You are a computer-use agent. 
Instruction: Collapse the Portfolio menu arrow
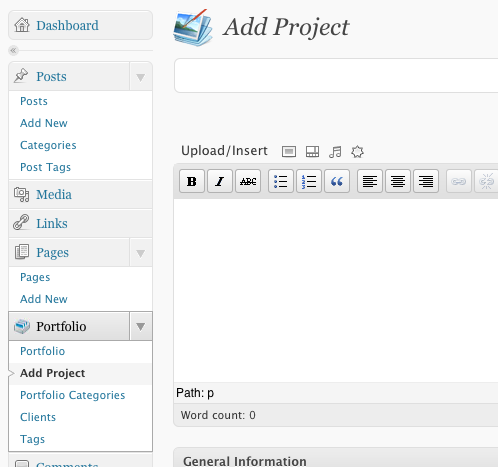[141, 326]
